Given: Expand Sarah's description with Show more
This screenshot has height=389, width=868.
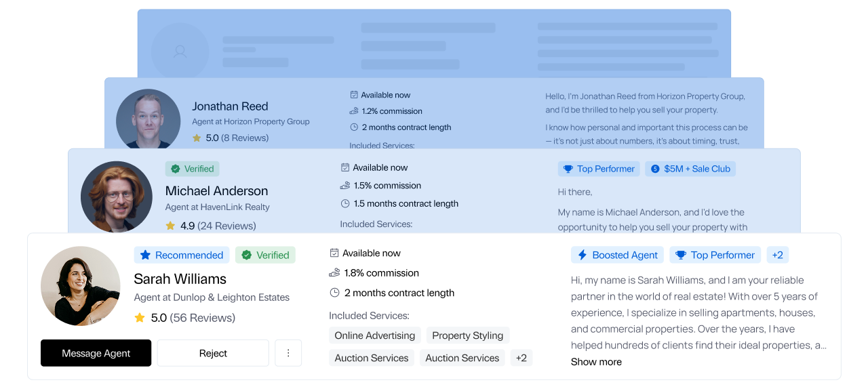Looking at the screenshot, I should pyautogui.click(x=596, y=362).
